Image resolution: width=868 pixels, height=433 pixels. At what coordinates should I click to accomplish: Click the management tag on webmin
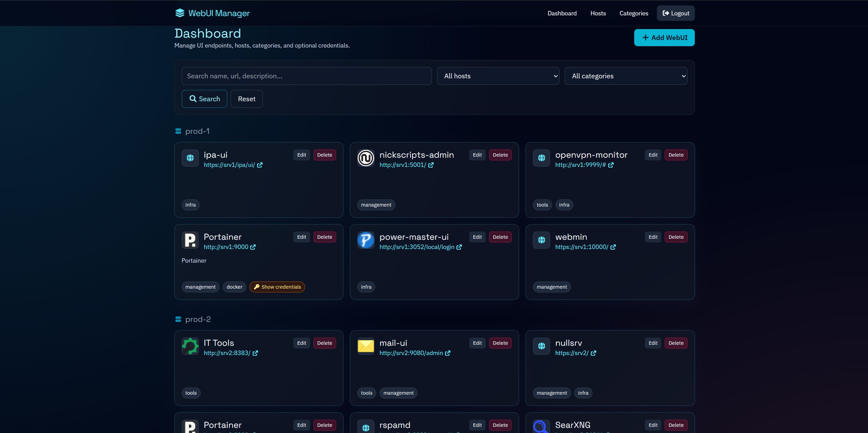pos(552,287)
